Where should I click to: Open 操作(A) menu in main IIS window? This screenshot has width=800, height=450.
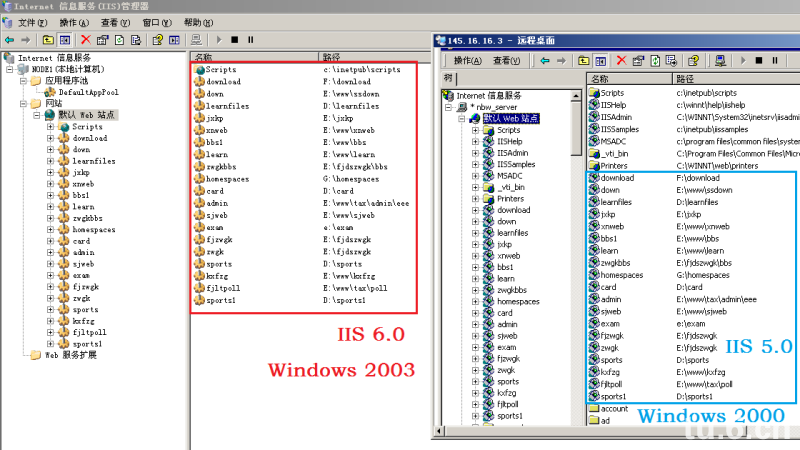click(x=73, y=22)
